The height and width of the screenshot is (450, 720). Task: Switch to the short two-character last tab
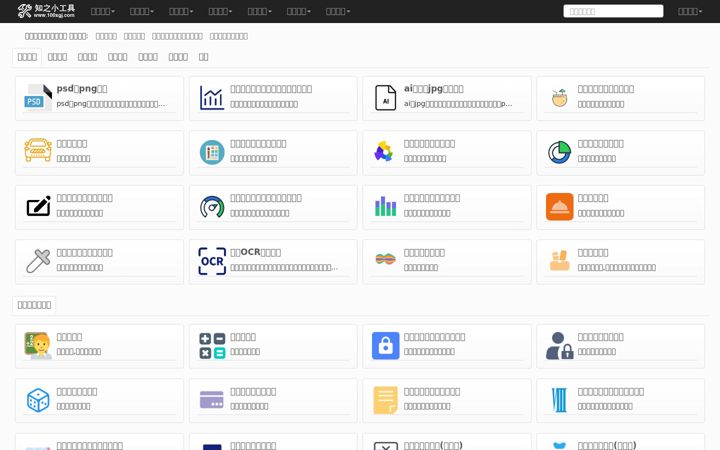(203, 57)
